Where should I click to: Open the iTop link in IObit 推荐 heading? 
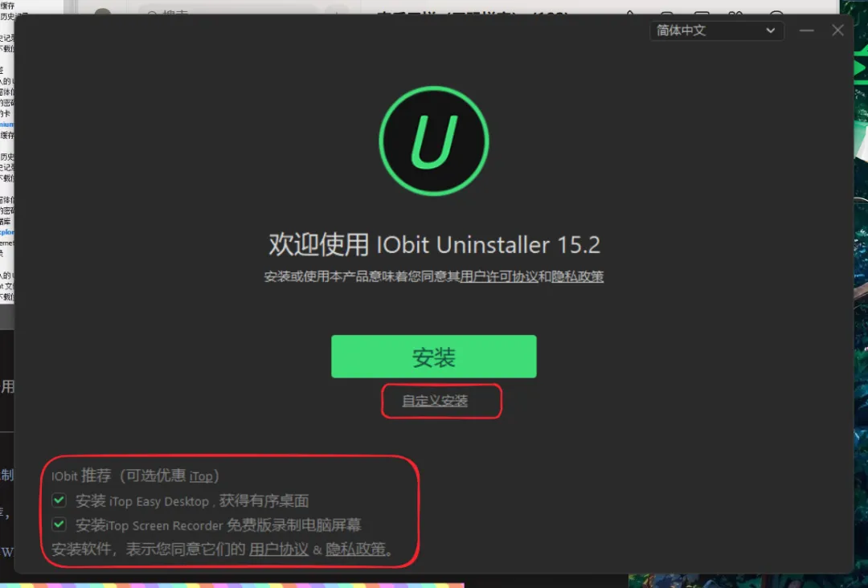[200, 476]
